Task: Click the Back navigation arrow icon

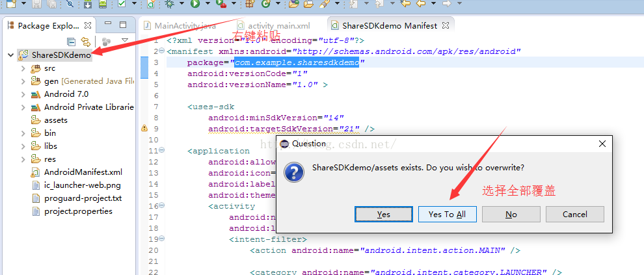Action: (x=421, y=4)
